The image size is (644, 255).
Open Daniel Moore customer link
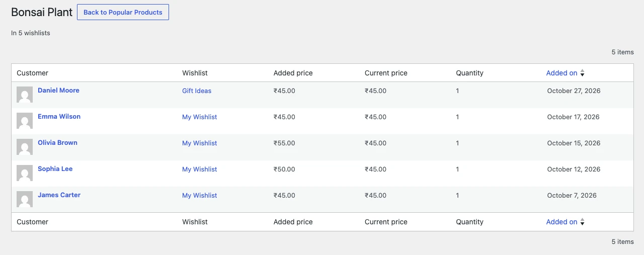(58, 91)
